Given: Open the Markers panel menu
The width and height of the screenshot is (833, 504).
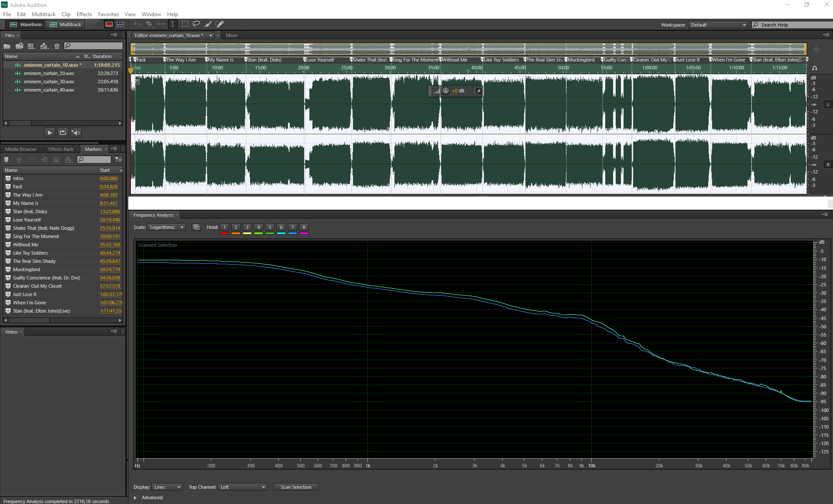Looking at the screenshot, I should click(x=114, y=149).
